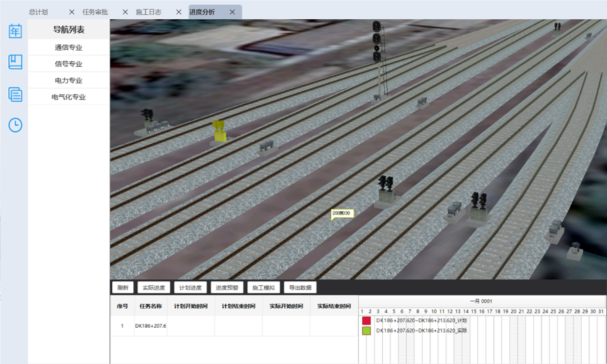Open 进度预警 progress warning
The width and height of the screenshot is (607, 364).
[x=227, y=288]
